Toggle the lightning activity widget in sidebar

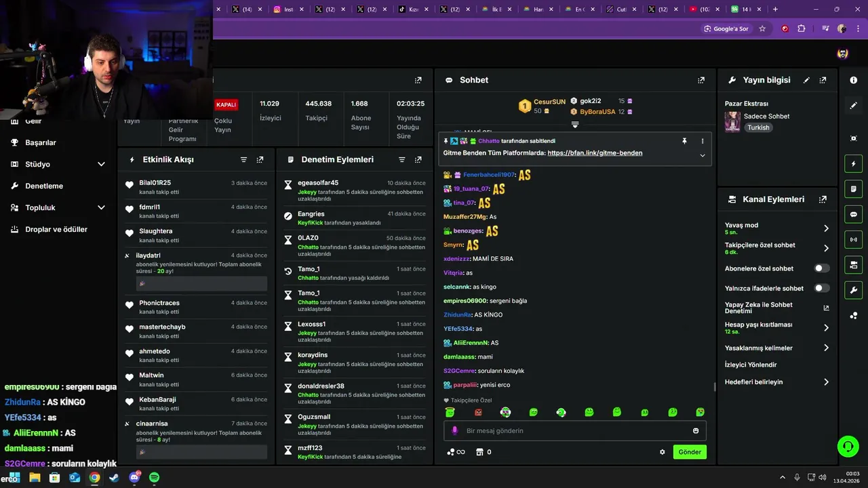pyautogui.click(x=853, y=164)
